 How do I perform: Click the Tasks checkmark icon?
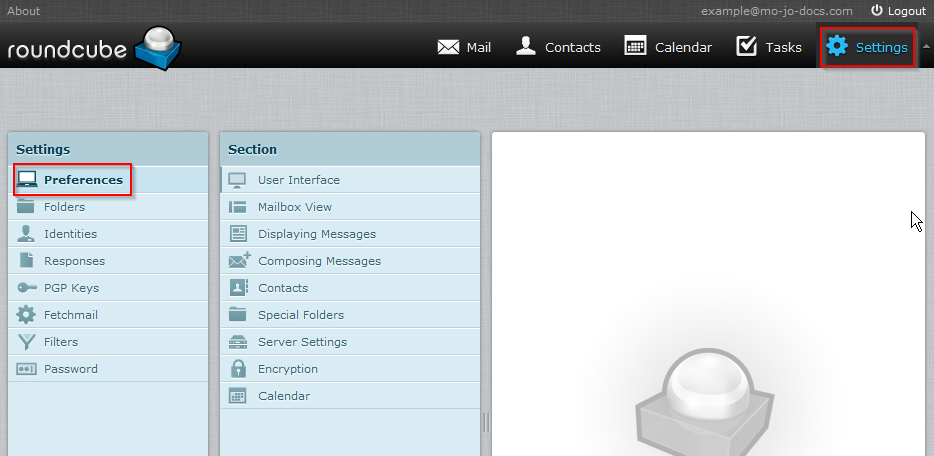[746, 46]
